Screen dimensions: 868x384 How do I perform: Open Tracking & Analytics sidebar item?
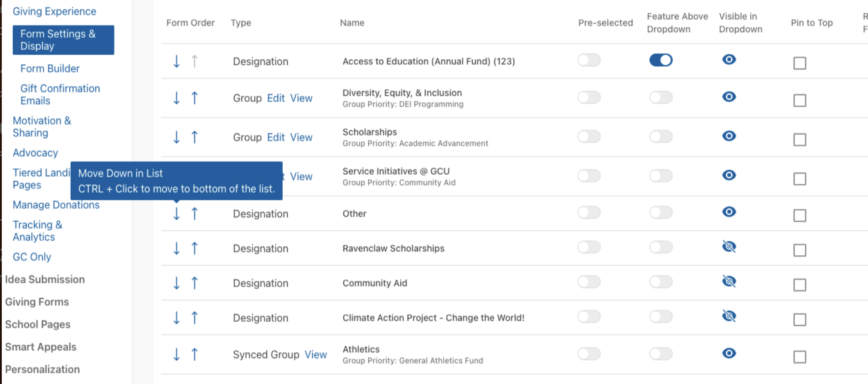(x=37, y=231)
